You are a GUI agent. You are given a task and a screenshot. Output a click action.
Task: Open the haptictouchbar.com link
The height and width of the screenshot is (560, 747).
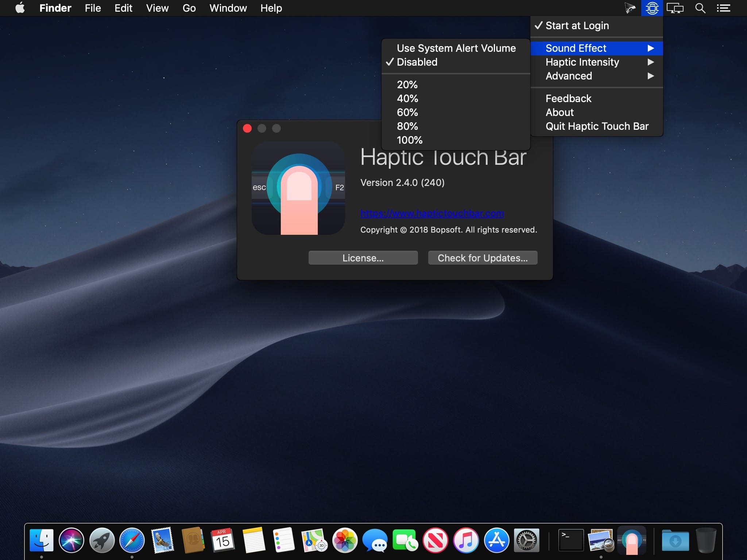point(432,213)
